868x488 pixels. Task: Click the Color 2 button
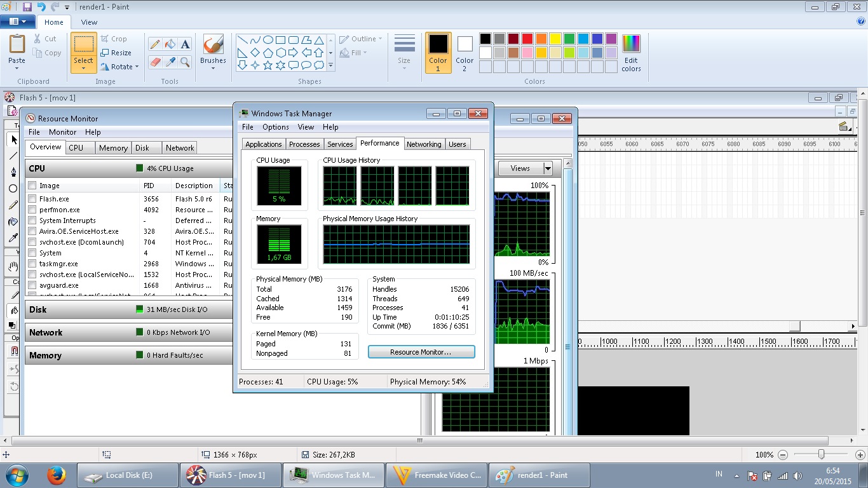click(x=465, y=53)
